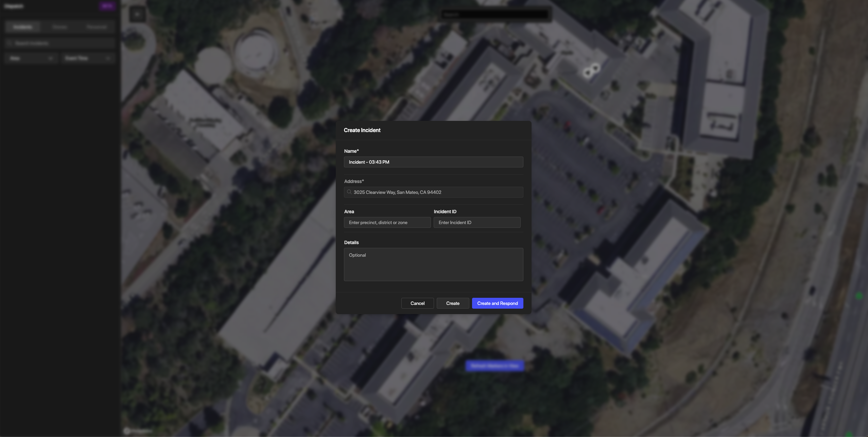The width and height of the screenshot is (868, 437).
Task: Click inside the Details optional text area
Action: [433, 265]
